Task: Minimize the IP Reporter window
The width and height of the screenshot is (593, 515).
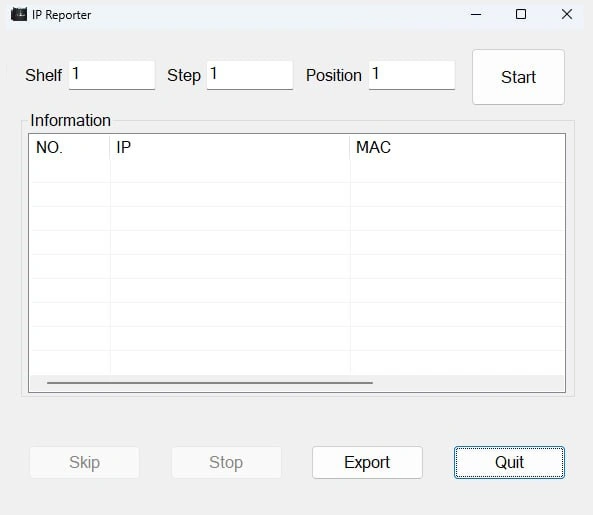Action: point(476,14)
